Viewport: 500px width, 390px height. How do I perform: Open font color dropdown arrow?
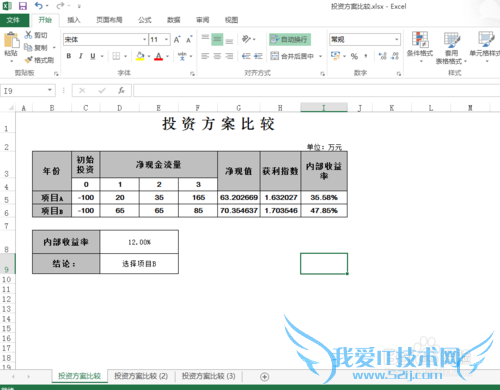click(x=167, y=56)
